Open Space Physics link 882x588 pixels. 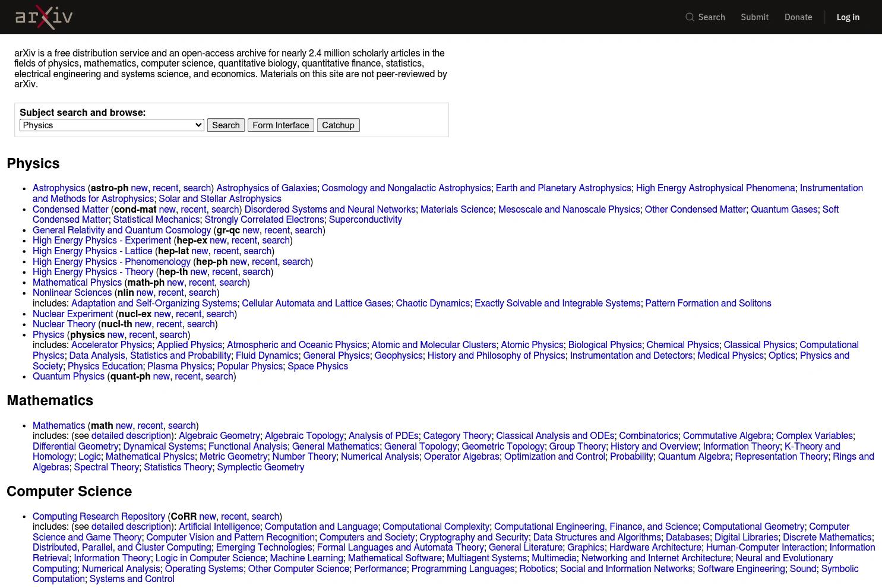(318, 366)
